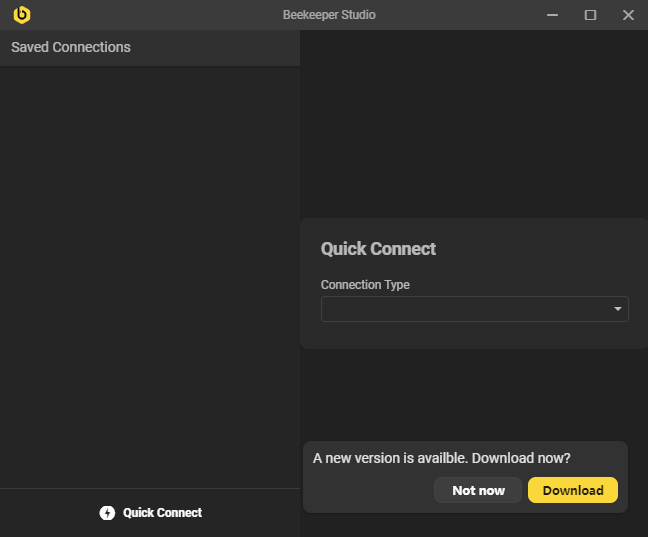This screenshot has width=648, height=537.
Task: Dismiss update prompt with Not now
Action: (478, 490)
